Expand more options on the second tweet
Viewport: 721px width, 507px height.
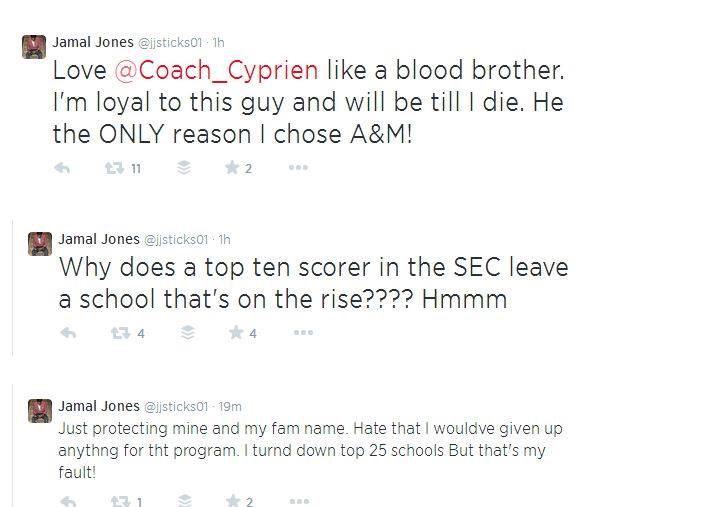click(303, 333)
